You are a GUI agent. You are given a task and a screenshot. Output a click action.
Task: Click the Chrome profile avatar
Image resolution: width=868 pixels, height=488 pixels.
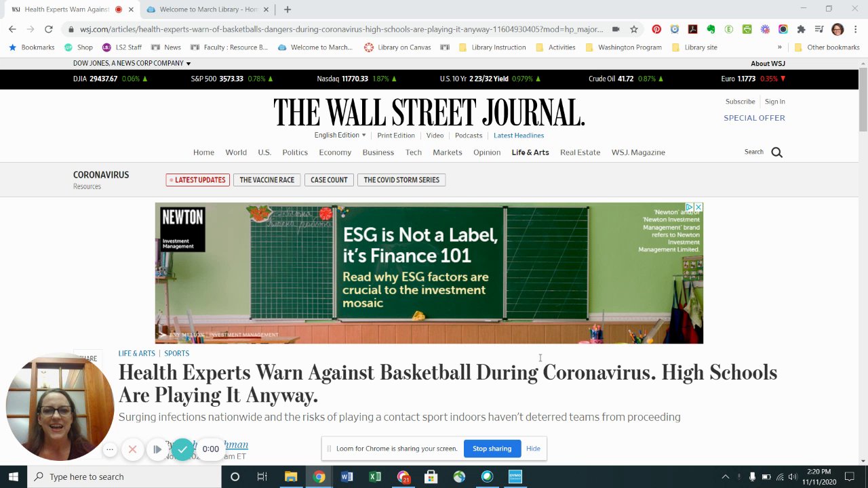click(837, 29)
